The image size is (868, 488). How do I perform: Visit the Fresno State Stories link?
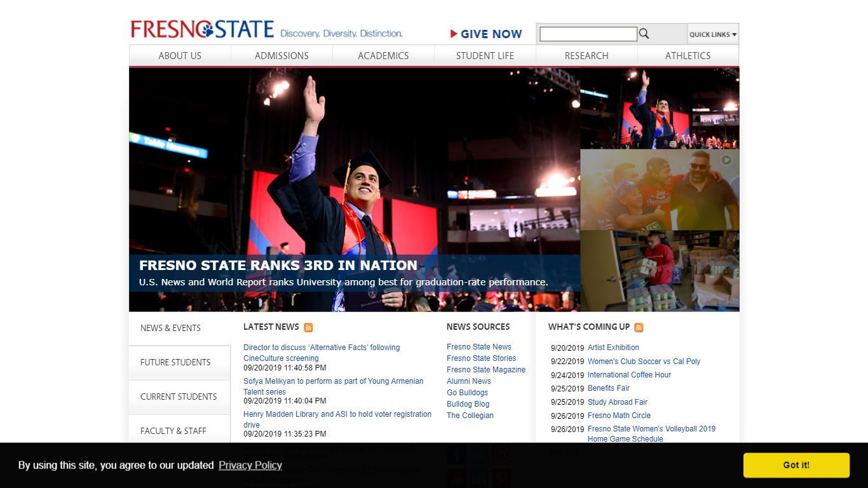[481, 358]
